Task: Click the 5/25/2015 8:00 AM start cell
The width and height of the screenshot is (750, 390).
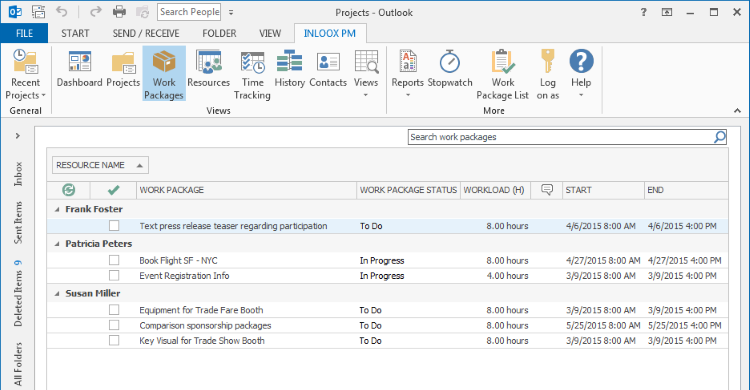Action: point(603,325)
